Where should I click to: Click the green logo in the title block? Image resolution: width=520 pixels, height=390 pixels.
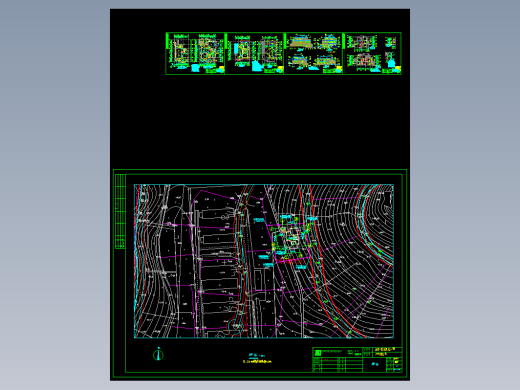[x=318, y=353]
